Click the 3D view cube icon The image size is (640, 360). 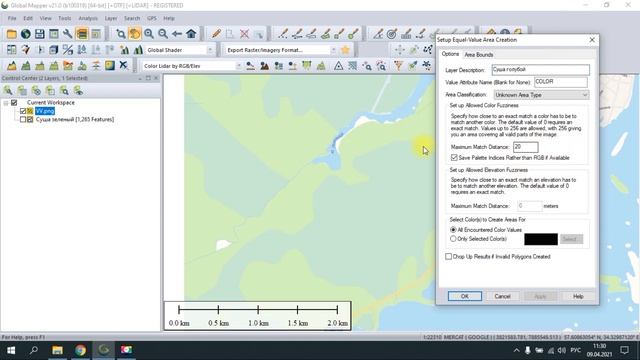[x=53, y=50]
